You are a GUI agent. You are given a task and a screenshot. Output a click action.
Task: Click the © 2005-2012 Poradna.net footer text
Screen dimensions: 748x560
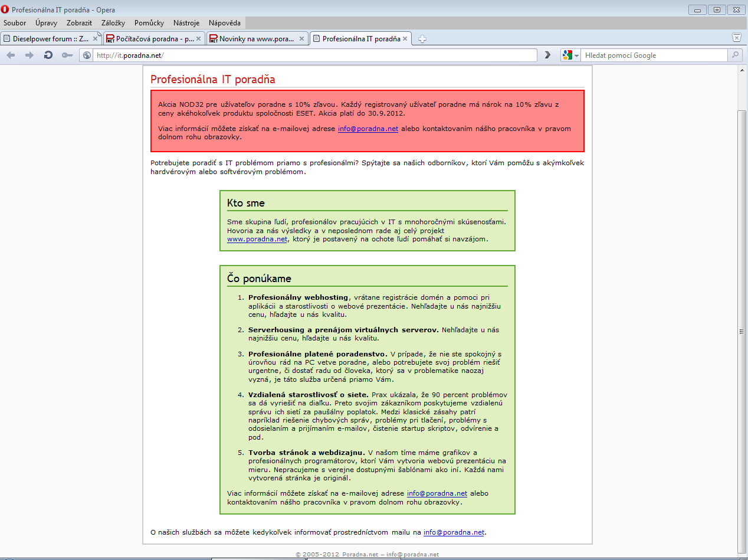pyautogui.click(x=368, y=555)
